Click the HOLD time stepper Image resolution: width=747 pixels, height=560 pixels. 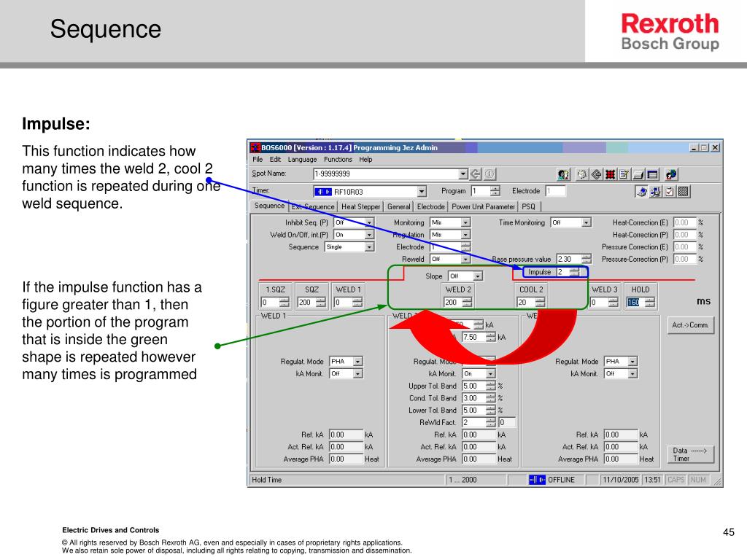click(x=650, y=303)
